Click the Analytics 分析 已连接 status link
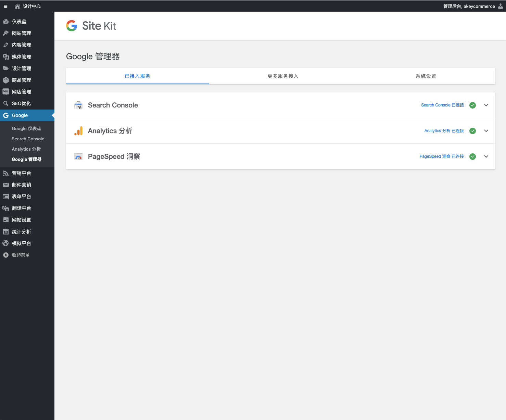 444,131
